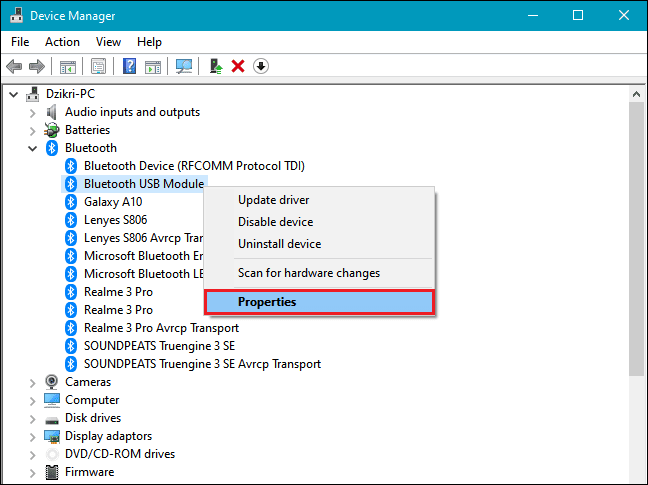Select the Galaxy A10 device
Viewport: 648px width, 485px height.
(x=113, y=202)
